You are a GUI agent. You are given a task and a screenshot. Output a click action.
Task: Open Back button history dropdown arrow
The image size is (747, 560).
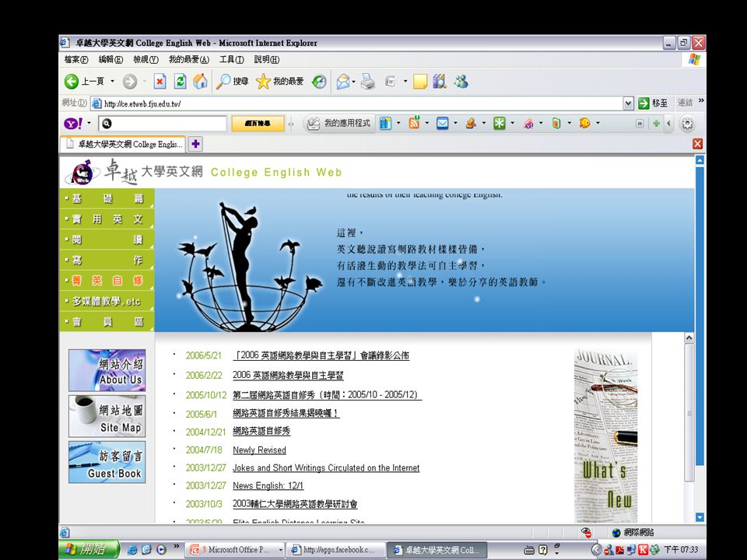pyautogui.click(x=112, y=82)
